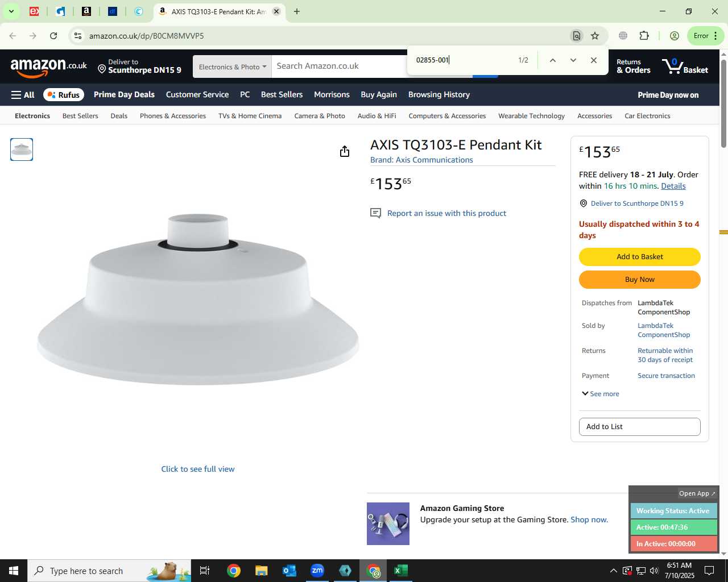Screen dimensions: 728x582
Task: Click Deliver to Scunthorpe DN15 9 in buy box
Action: [637, 203]
